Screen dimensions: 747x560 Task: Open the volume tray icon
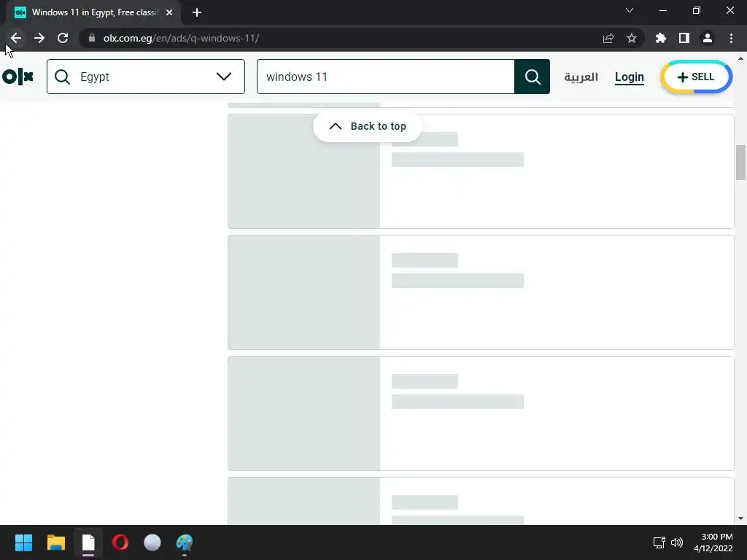click(676, 542)
